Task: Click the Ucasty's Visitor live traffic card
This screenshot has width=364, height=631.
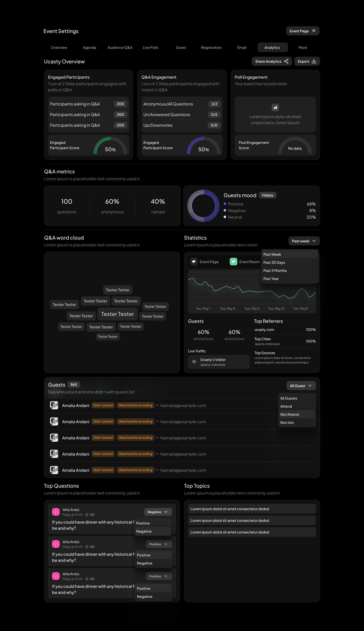Action: (x=219, y=362)
